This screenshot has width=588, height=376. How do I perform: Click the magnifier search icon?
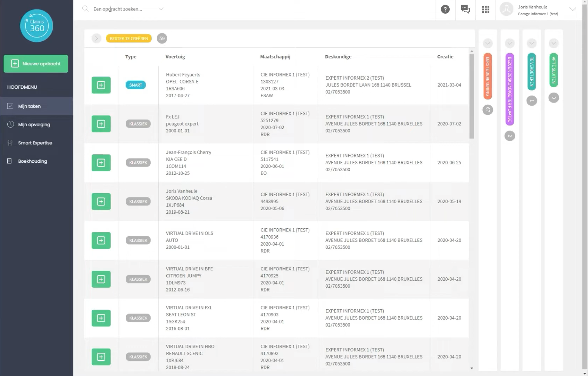85,9
